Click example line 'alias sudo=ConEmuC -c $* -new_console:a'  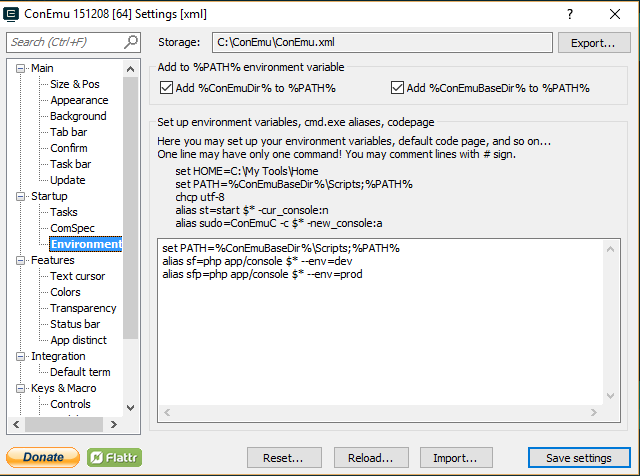click(279, 223)
